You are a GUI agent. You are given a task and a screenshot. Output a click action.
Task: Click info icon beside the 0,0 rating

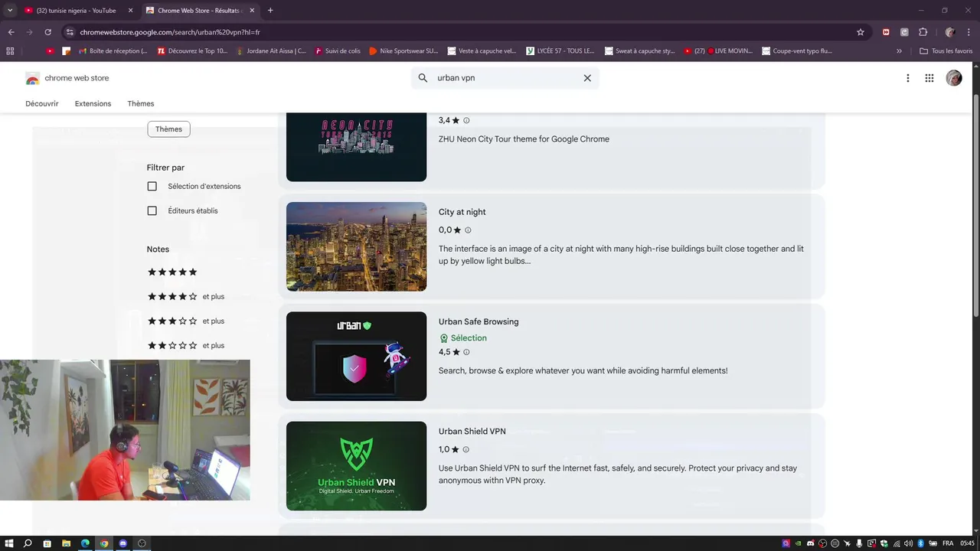click(x=468, y=230)
